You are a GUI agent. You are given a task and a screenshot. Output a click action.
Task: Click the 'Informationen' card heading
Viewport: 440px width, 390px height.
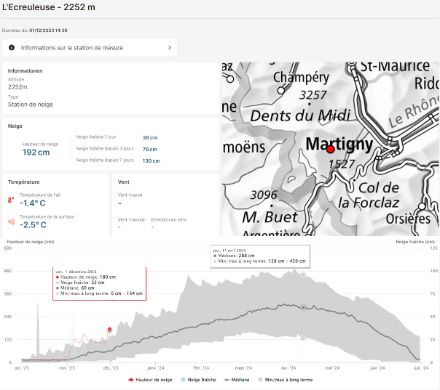point(25,71)
